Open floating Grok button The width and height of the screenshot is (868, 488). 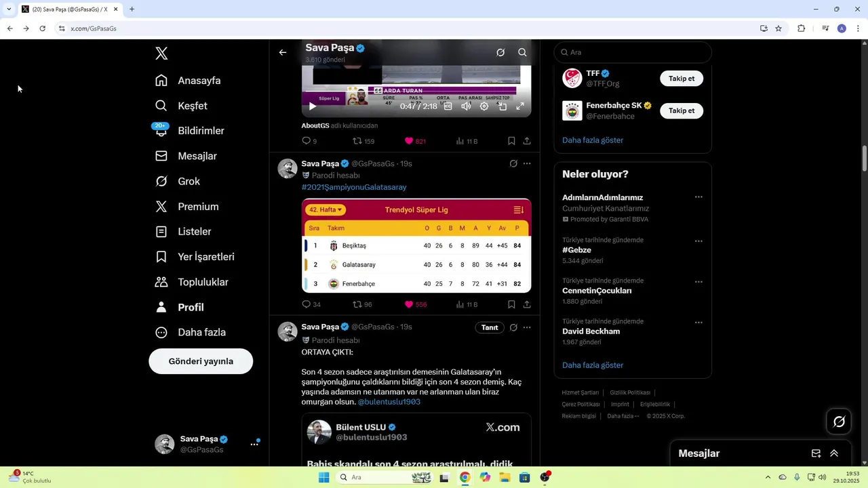click(839, 422)
